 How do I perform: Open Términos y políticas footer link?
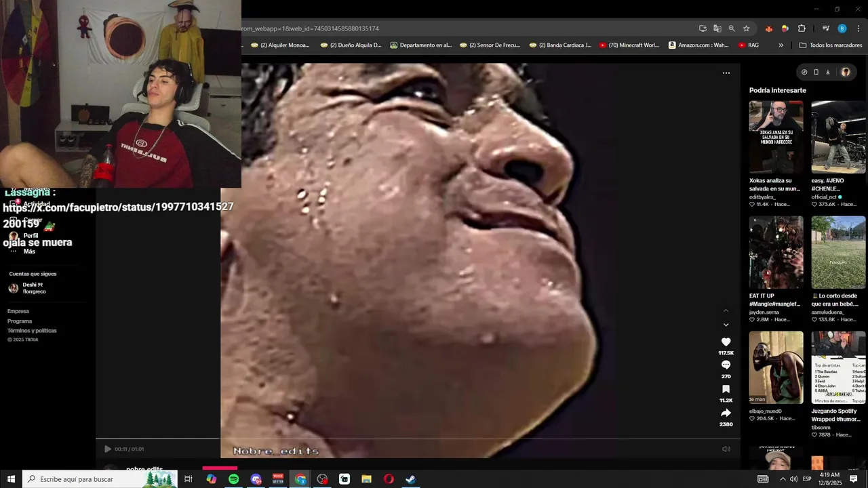click(x=32, y=331)
